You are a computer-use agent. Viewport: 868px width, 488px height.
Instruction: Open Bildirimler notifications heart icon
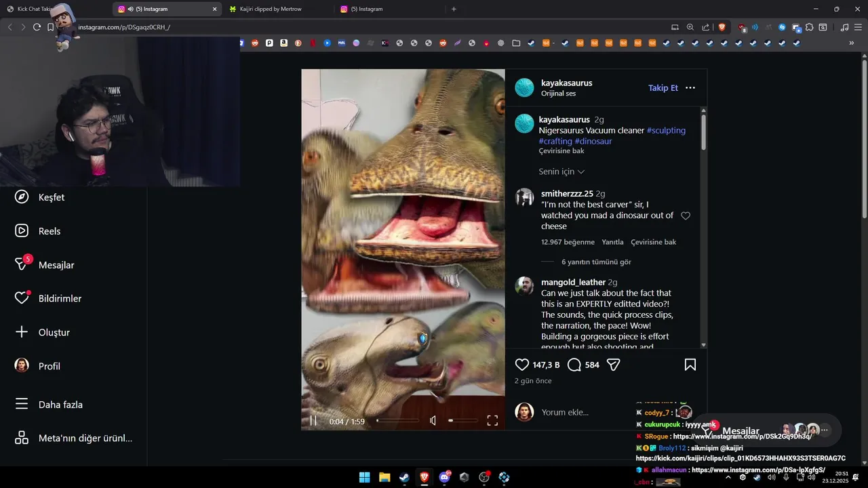click(x=22, y=298)
